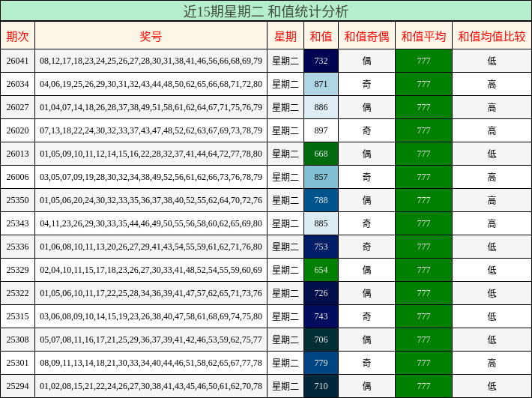This screenshot has width=532, height=398.
Task: Click the numbers row starting 01,05,09,10,11
Action: point(151,154)
